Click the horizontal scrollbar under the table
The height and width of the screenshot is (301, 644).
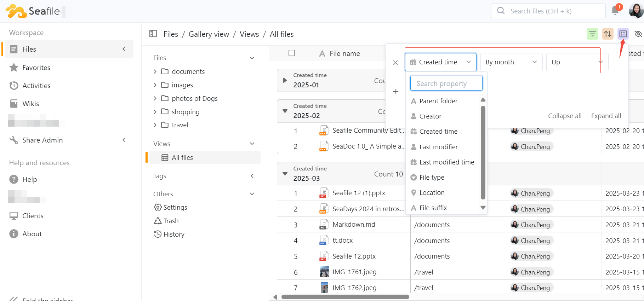click(x=345, y=297)
